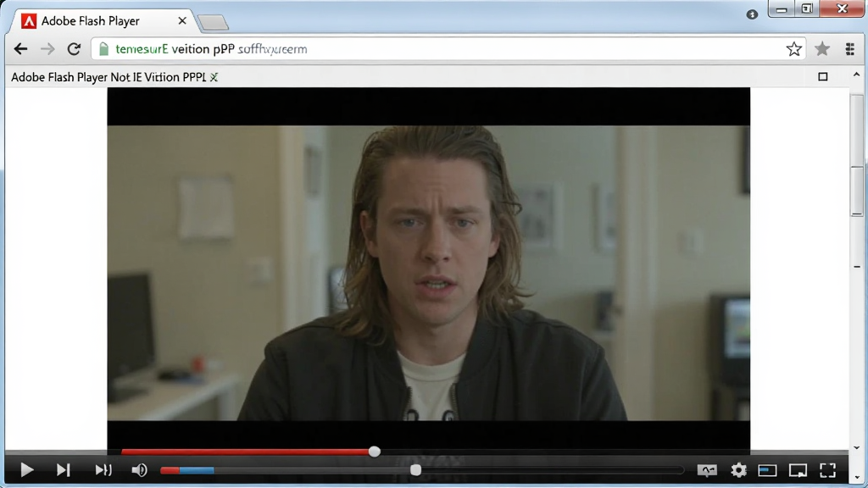Close the Adobe Flash Player tab
The width and height of the screenshot is (868, 488).
click(182, 21)
